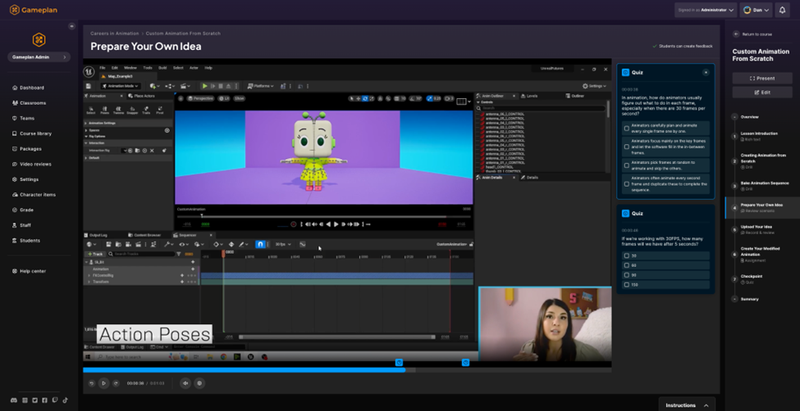Check 'Animators often animate every second frame'

(x=627, y=184)
